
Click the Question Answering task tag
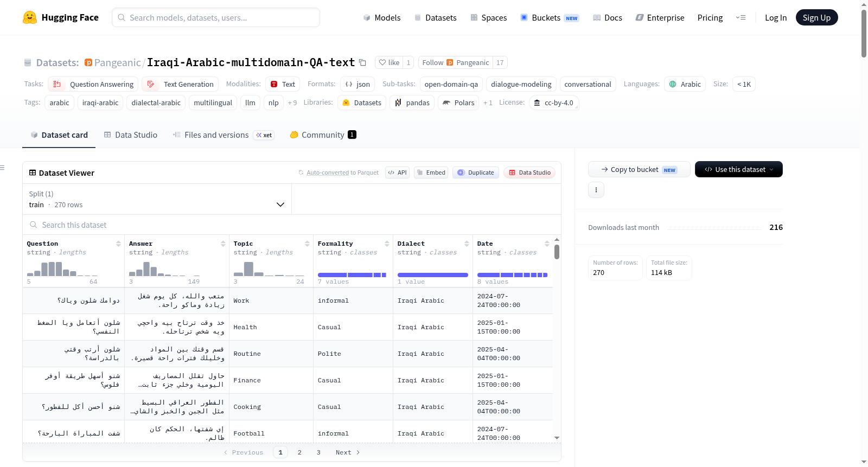coord(93,84)
